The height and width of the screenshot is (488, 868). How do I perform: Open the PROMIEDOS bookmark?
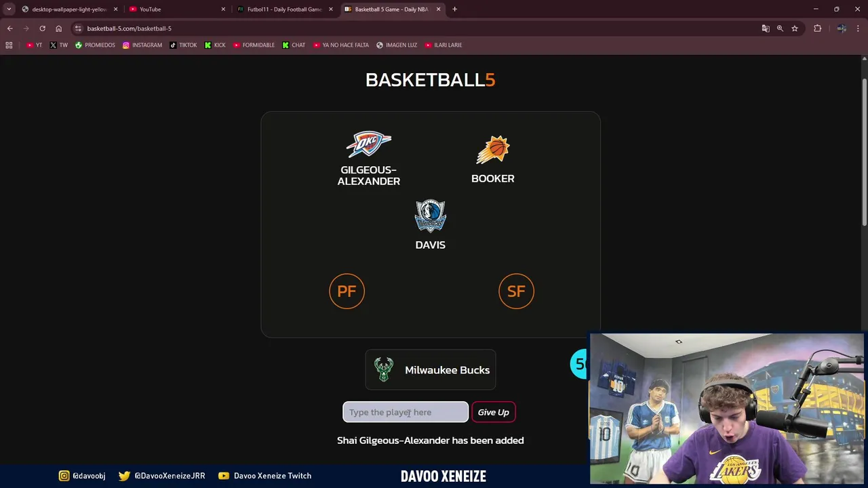coord(95,45)
